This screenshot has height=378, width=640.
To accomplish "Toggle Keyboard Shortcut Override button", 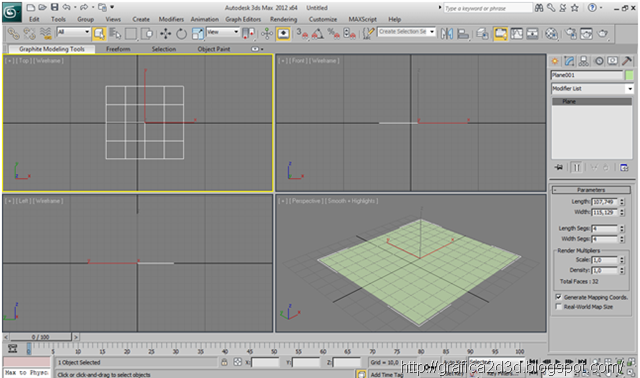I will [283, 33].
